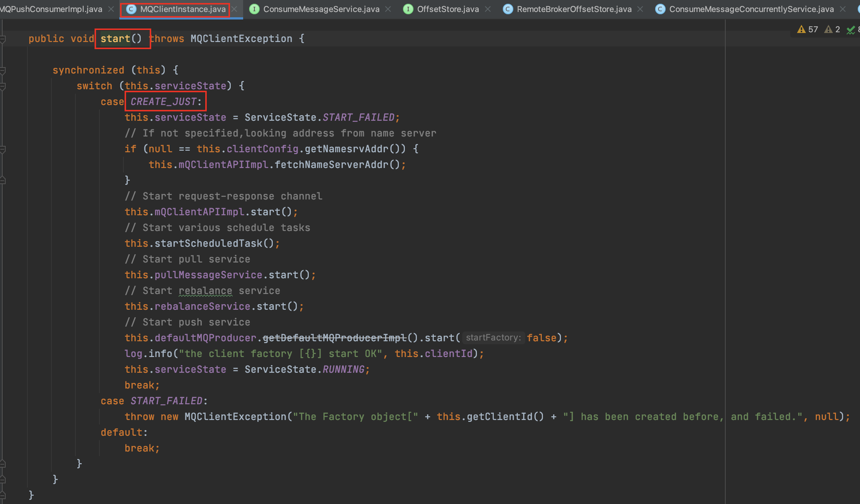Screen dimensions: 860x504
Task: Click the "// Start push service" comment
Action: pos(187,322)
